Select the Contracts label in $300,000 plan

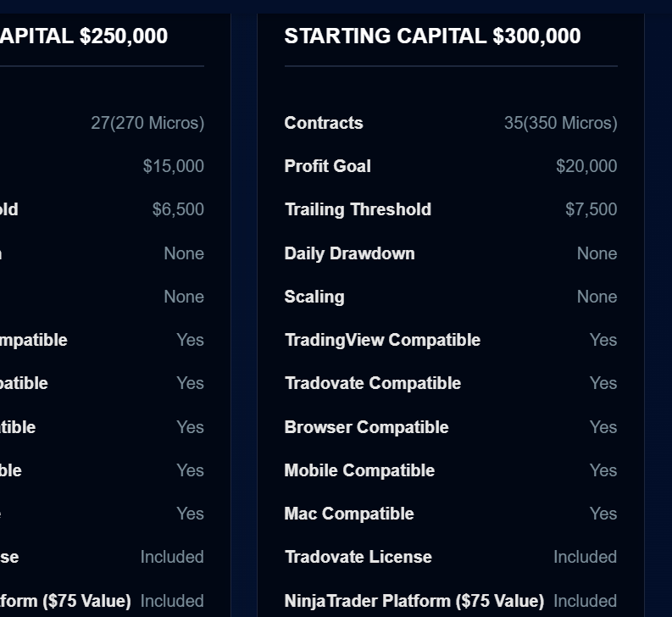pos(324,123)
